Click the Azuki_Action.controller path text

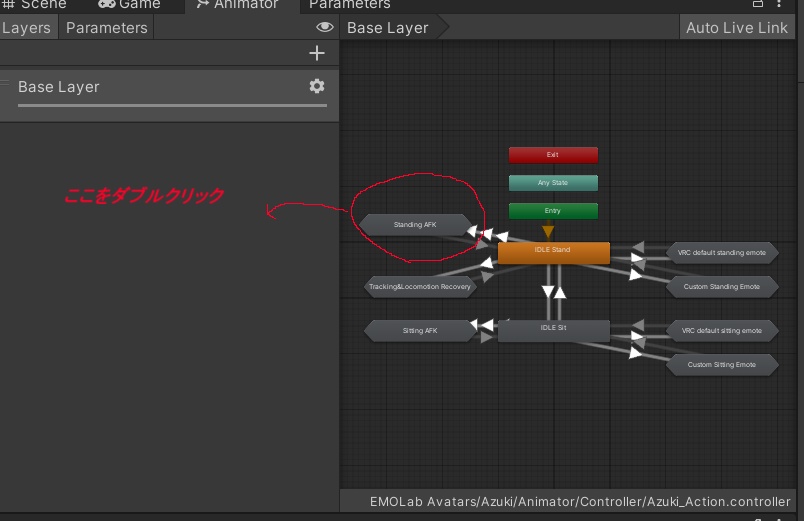coord(580,502)
